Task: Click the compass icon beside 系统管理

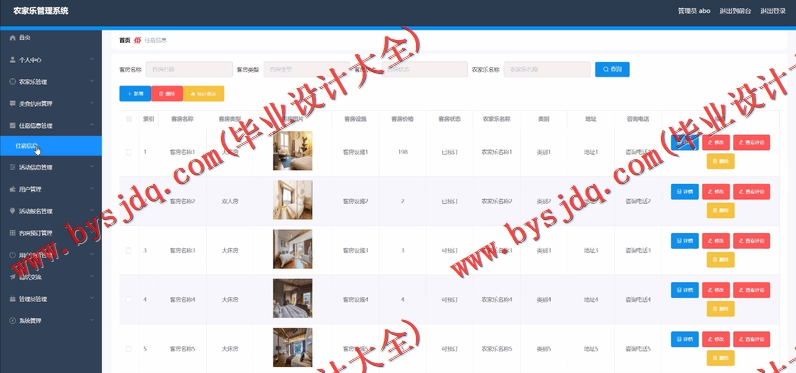Action: tap(13, 321)
